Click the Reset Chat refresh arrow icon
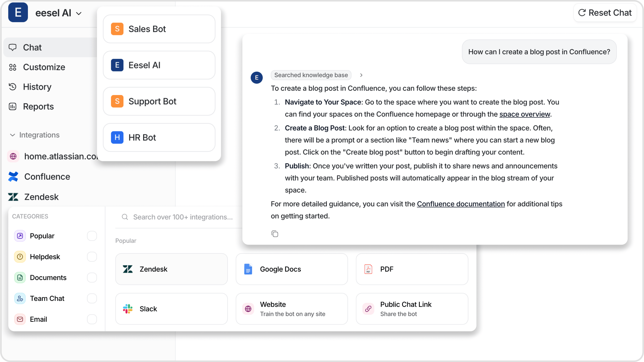The image size is (644, 362). coord(582,13)
